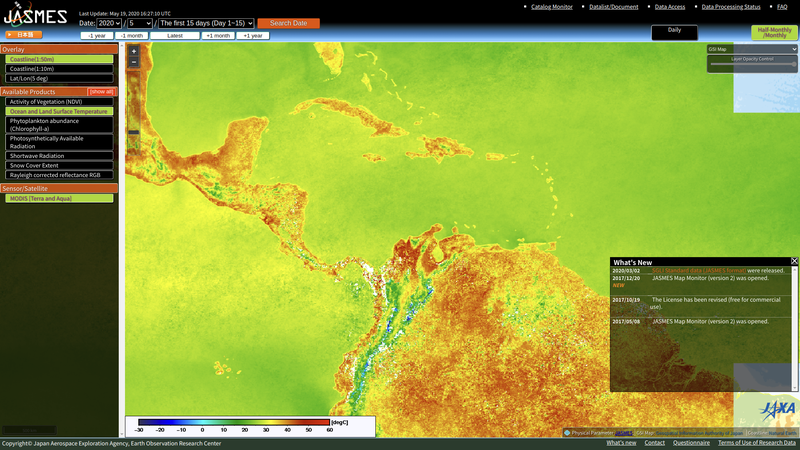
Task: Close the What's New panel
Action: tap(794, 261)
